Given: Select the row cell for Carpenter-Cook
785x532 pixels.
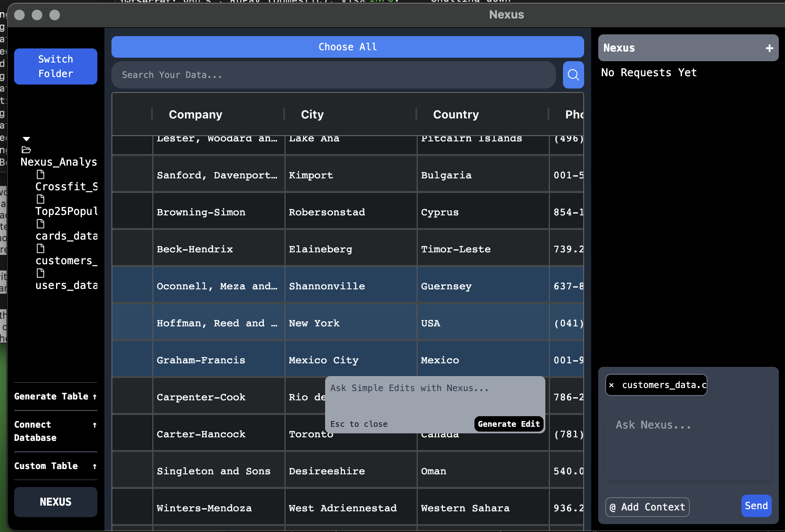Looking at the screenshot, I should [x=133, y=397].
